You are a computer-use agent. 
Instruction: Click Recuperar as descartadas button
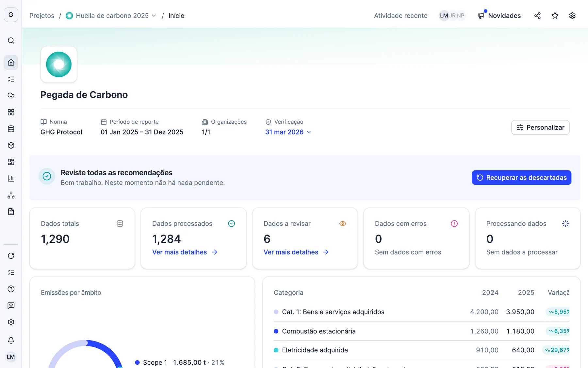(x=521, y=178)
